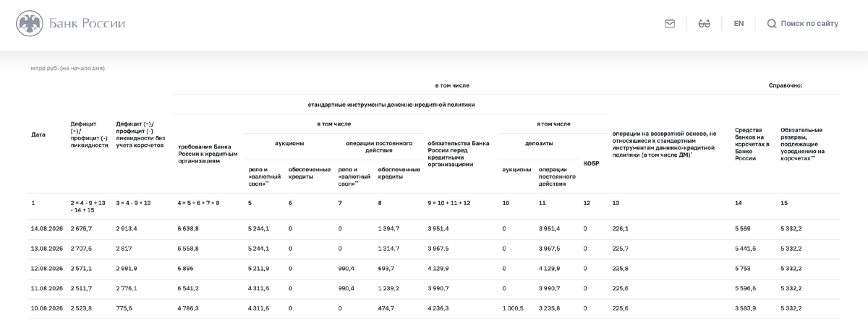Select 'млрд руб. (на начало дня)' caption
868x320 pixels.
pos(68,68)
